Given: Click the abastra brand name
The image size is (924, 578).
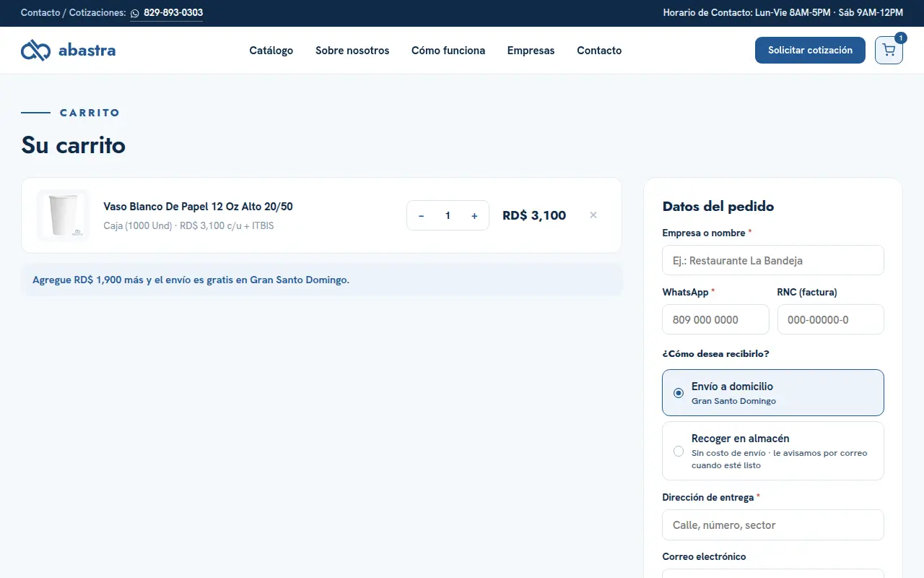Looking at the screenshot, I should (87, 51).
